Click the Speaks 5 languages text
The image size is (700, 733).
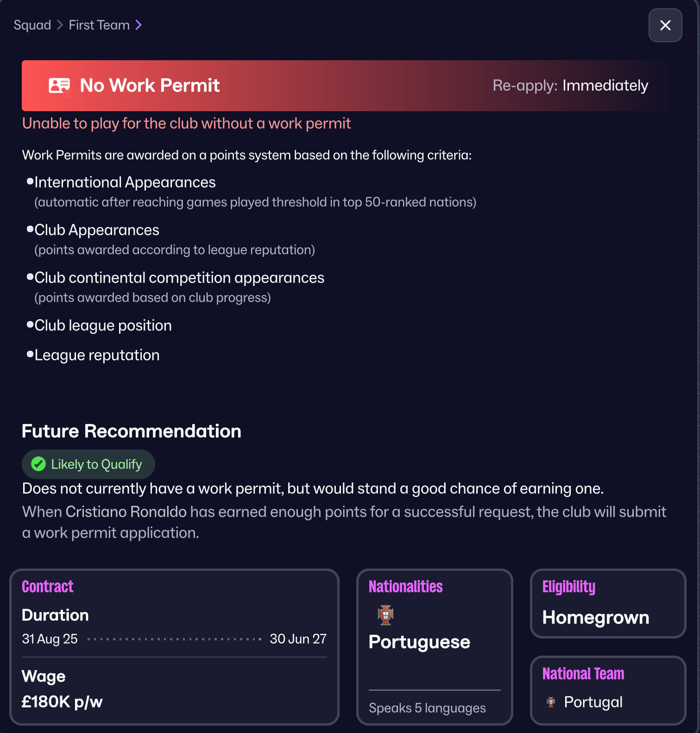[x=427, y=708]
